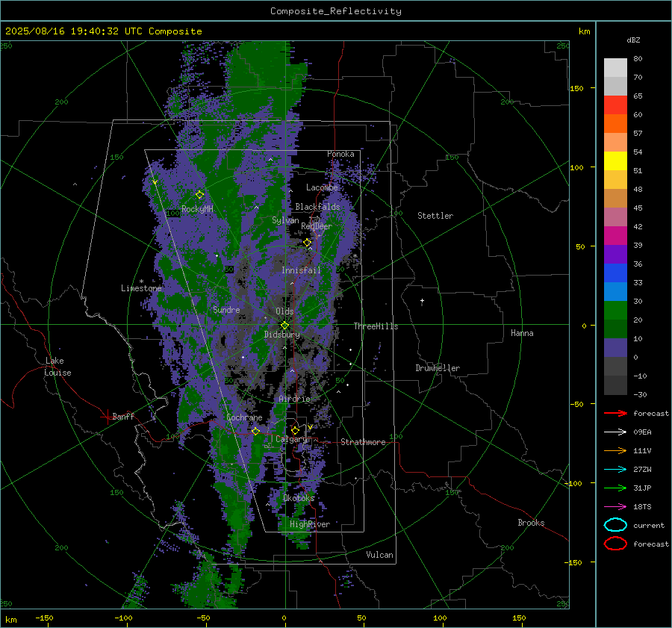
Task: Click the Drumheller label
Action: (x=438, y=368)
